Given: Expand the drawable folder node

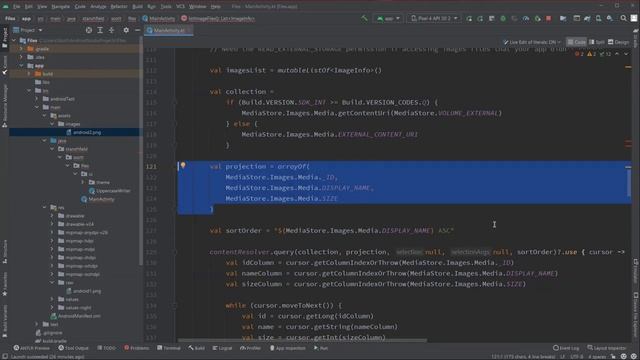Looking at the screenshot, I should pyautogui.click(x=52, y=216).
